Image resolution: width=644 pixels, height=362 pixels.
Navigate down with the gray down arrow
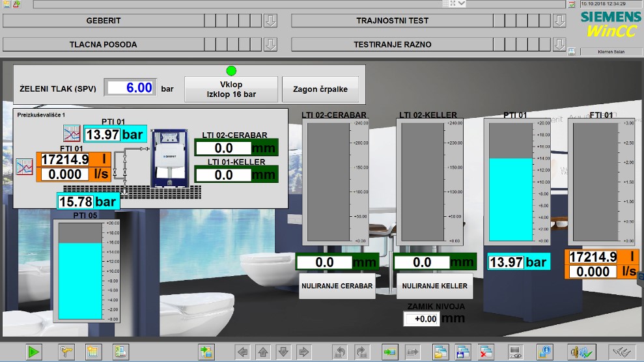pyautogui.click(x=283, y=352)
